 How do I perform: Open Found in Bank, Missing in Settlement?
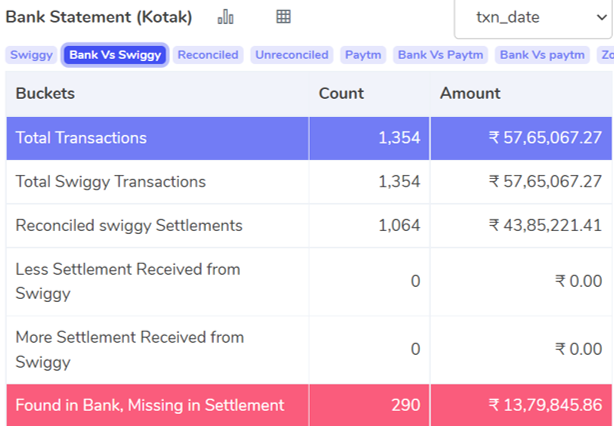pos(309,405)
